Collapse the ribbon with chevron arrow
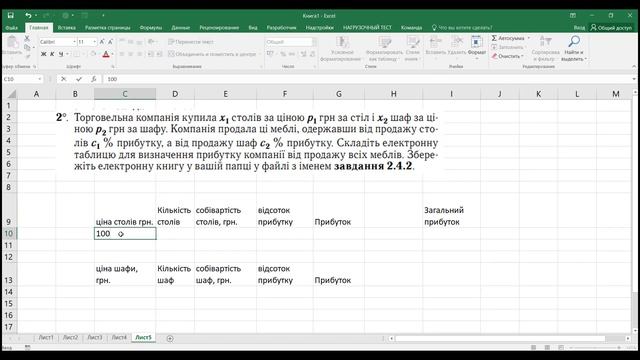 (634, 66)
